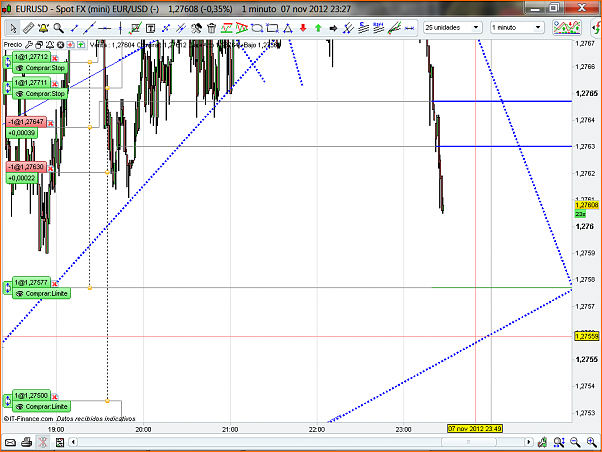Select the crossed lines Andrews pitchfork tool
The height and width of the screenshot is (452, 602).
348,28
